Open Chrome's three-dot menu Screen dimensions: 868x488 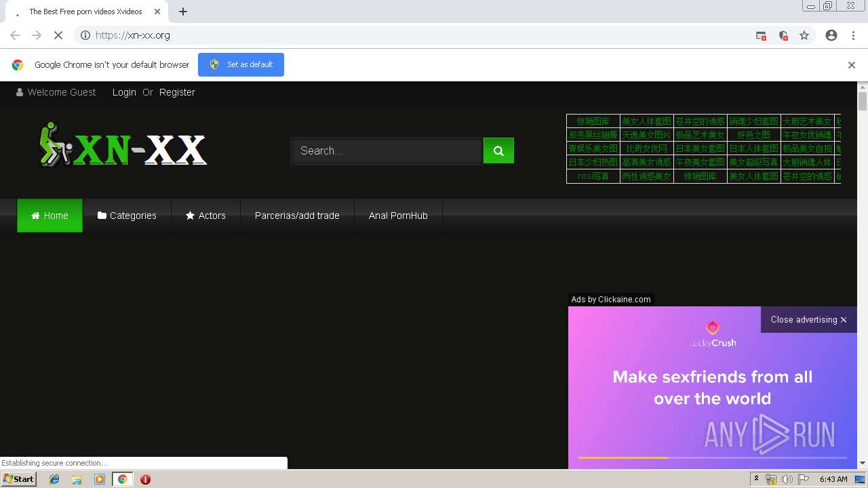(853, 35)
